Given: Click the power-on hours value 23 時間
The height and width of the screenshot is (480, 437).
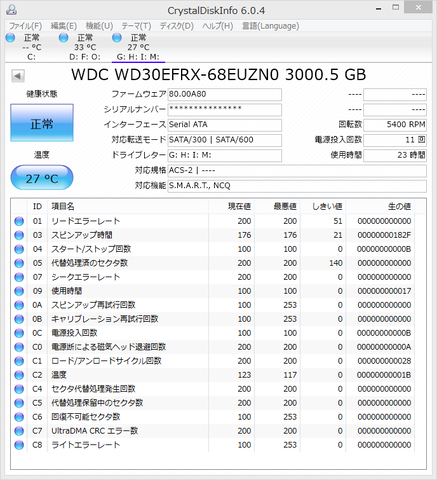Looking at the screenshot, I should tap(395, 155).
